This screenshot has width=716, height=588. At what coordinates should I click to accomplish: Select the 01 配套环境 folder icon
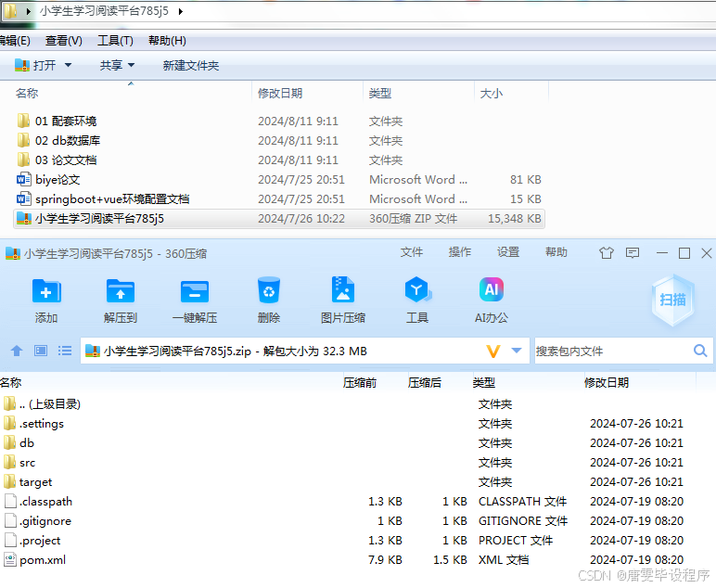(23, 121)
